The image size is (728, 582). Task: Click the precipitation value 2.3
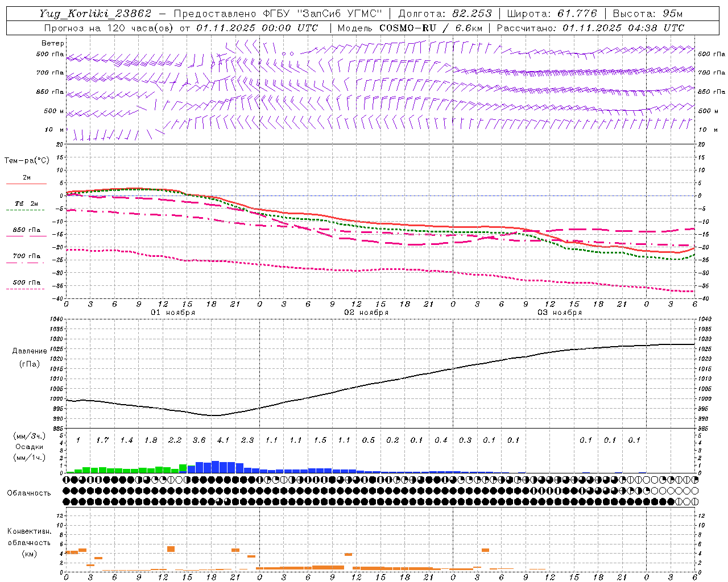click(247, 440)
